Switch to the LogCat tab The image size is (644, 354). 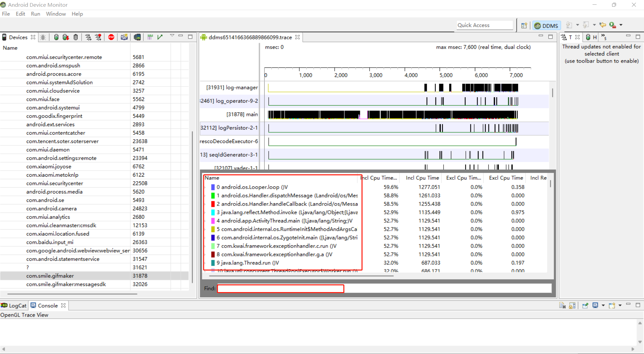click(14, 306)
